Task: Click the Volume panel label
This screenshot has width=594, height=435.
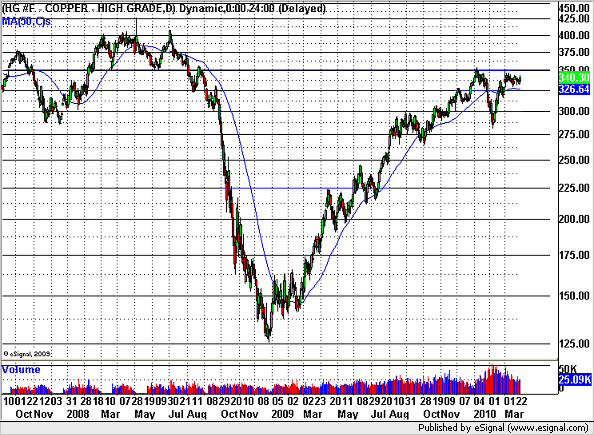Action: pyautogui.click(x=21, y=369)
